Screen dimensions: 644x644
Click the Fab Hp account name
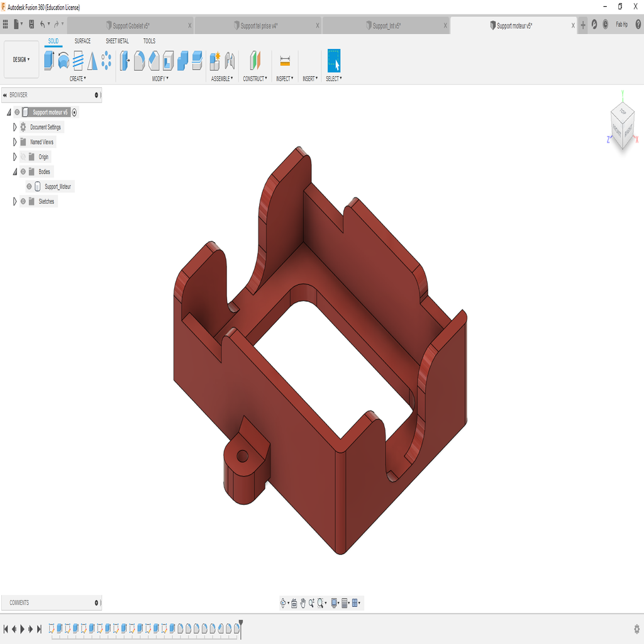[621, 25]
